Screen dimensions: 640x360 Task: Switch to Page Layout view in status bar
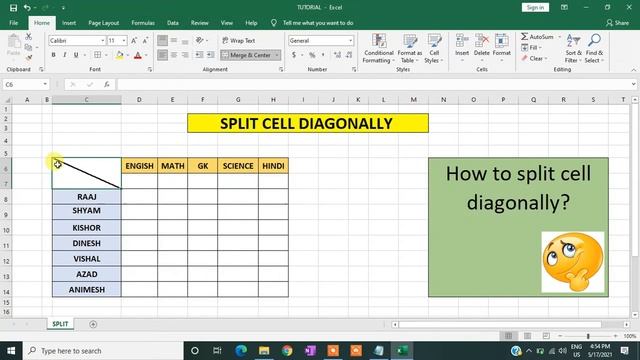[x=527, y=336]
